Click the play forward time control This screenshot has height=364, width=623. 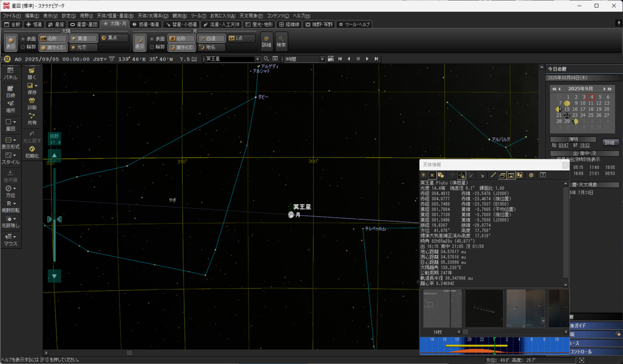(x=367, y=59)
